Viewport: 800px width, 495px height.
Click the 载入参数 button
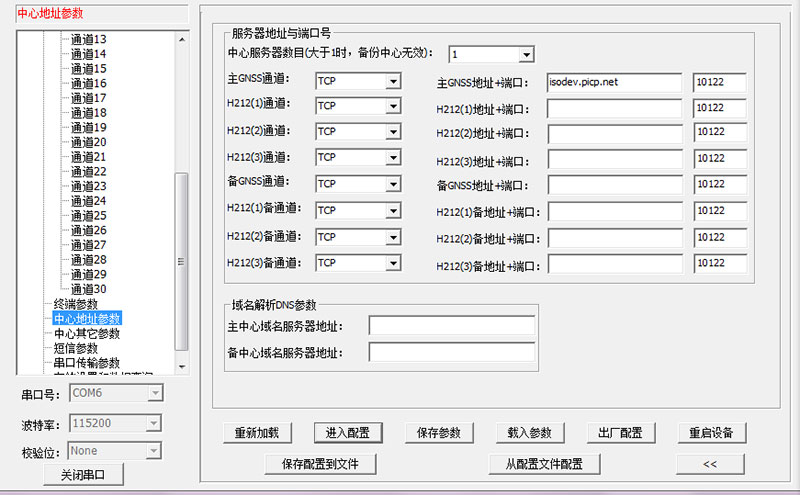(530, 433)
